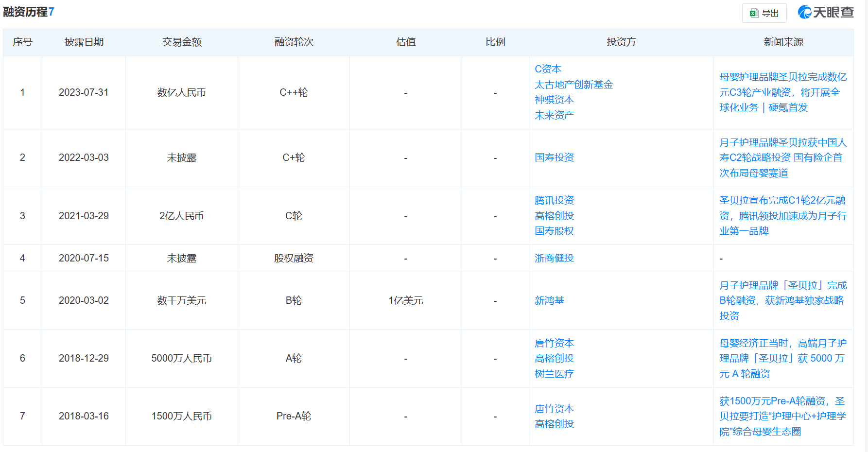Select the amount cell 2亿人民币

point(182,216)
